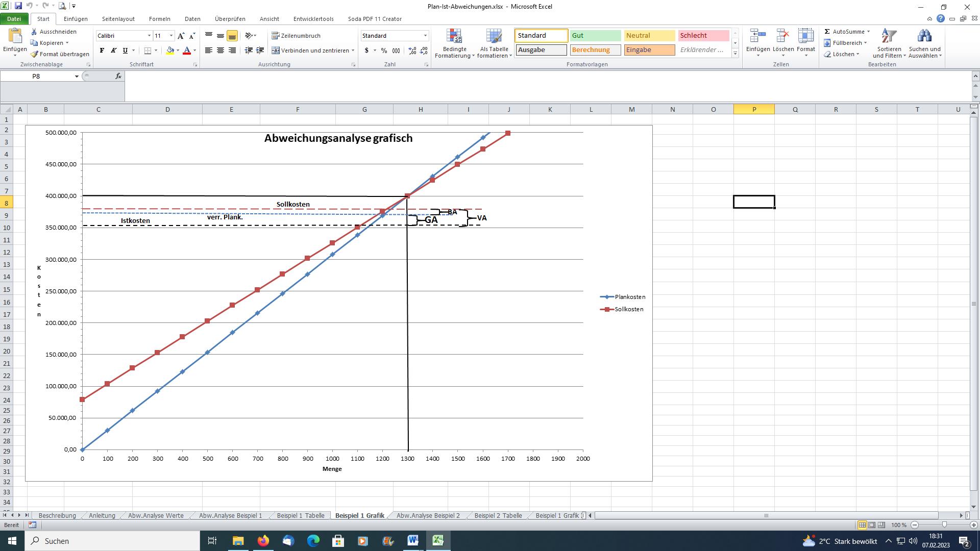Click the Format painter brush icon
Image resolution: width=980 pixels, height=551 pixels.
pos(34,54)
